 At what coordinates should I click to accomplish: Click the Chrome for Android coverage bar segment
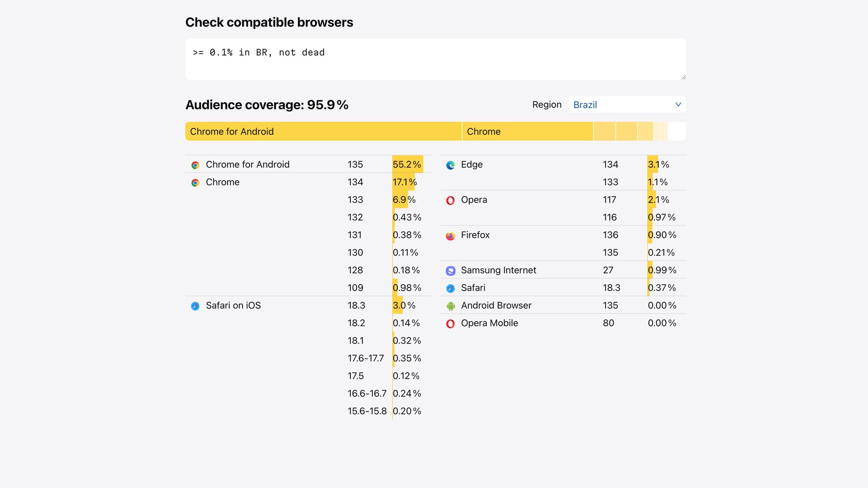click(x=323, y=131)
